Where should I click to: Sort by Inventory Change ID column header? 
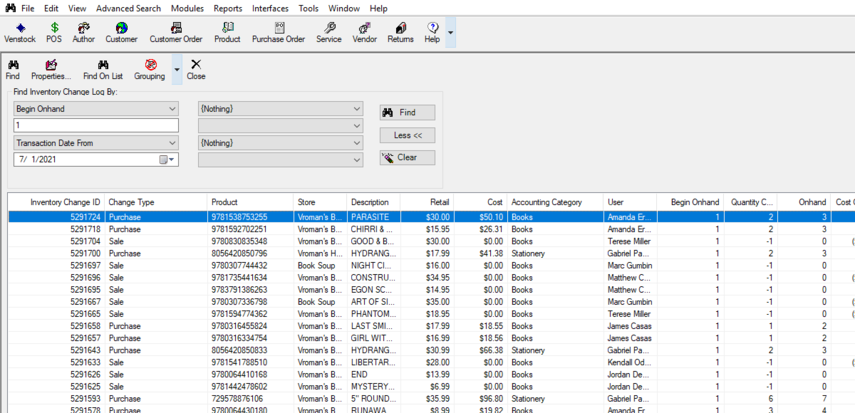(56, 202)
